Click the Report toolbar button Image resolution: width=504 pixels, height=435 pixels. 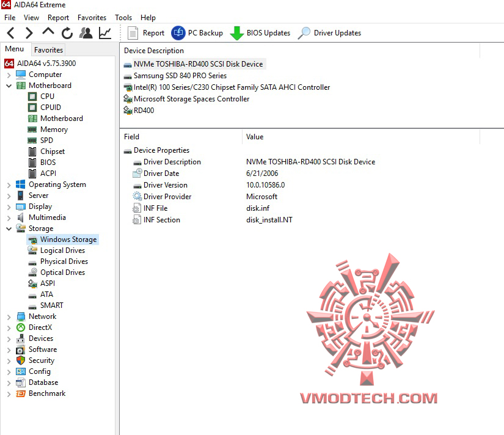tap(146, 33)
